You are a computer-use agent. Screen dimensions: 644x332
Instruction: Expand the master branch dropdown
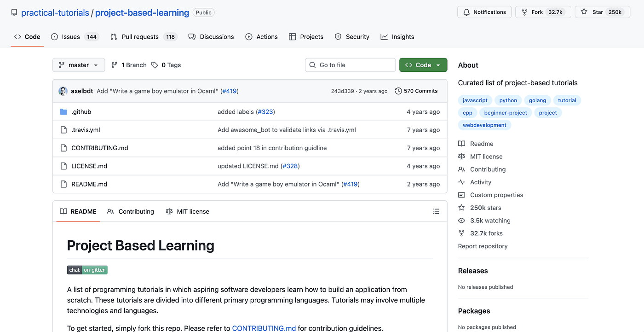pos(79,65)
